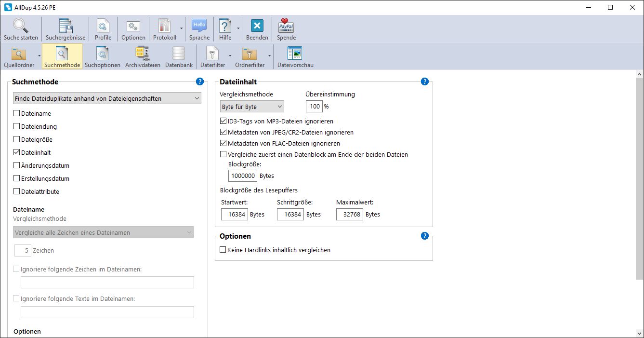Viewport: 644px width, 338px height.
Task: Click the Beenden button
Action: point(257,29)
